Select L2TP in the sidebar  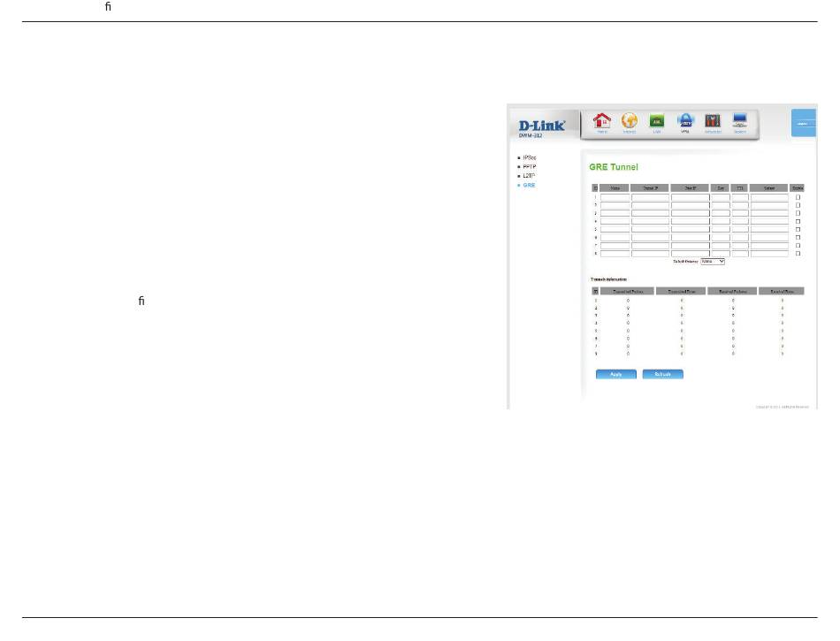tap(529, 176)
